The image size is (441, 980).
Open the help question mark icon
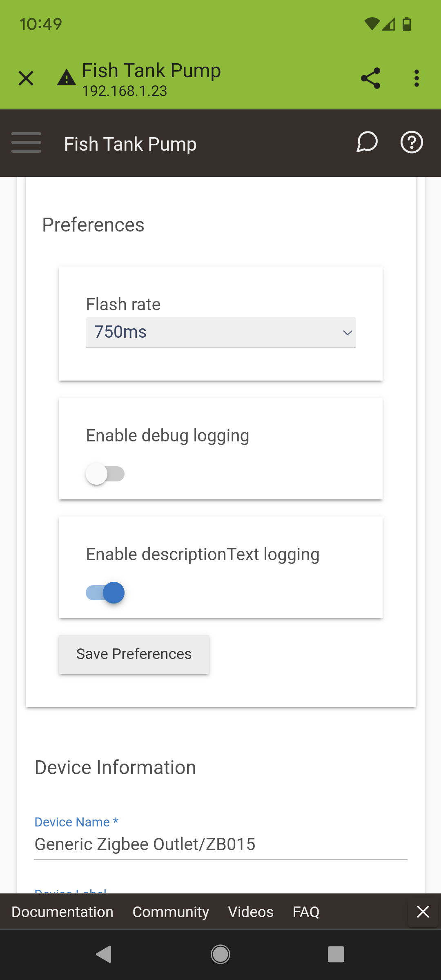(412, 143)
